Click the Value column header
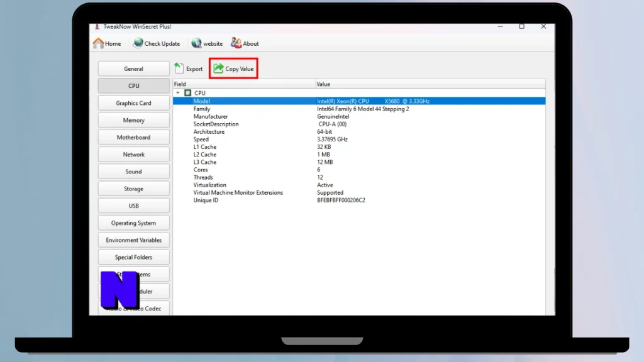644x362 pixels. [x=430, y=84]
